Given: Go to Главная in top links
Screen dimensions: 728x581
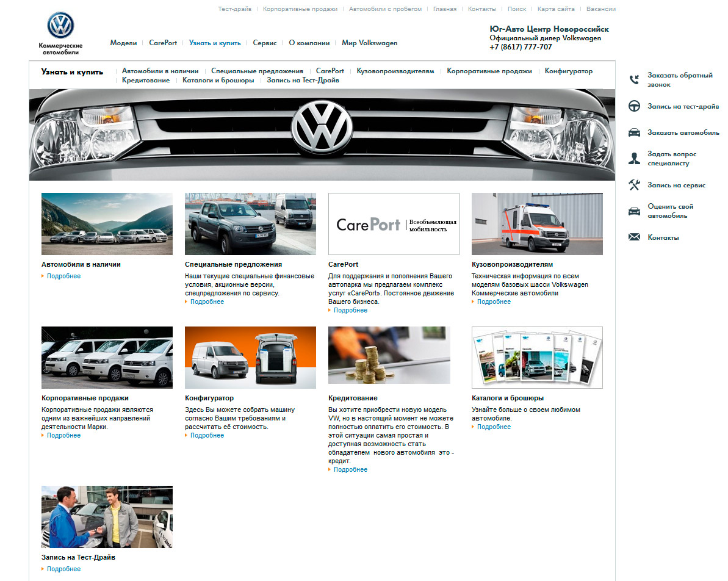Looking at the screenshot, I should tap(445, 9).
